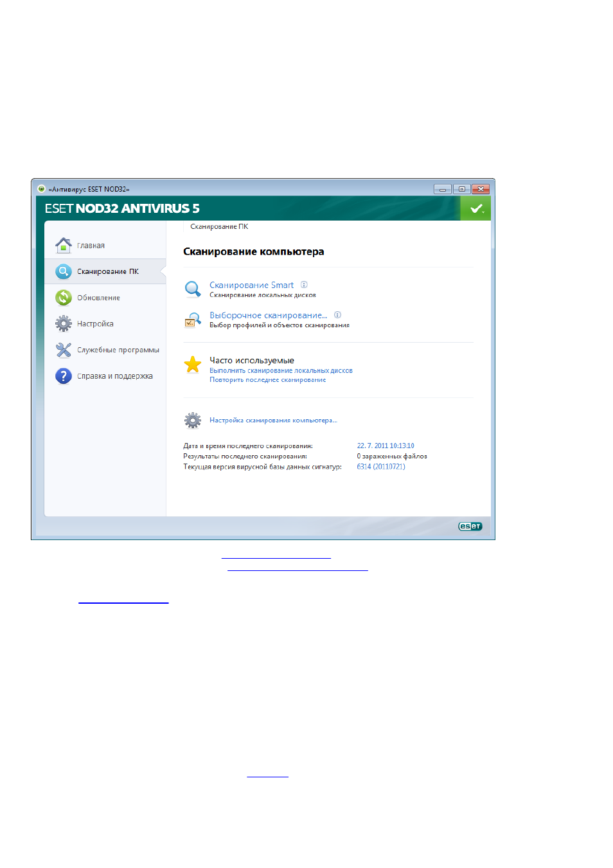Image resolution: width=613 pixels, height=868 pixels.
Task: Click signature version 6314 (20110721) link
Action: (381, 467)
